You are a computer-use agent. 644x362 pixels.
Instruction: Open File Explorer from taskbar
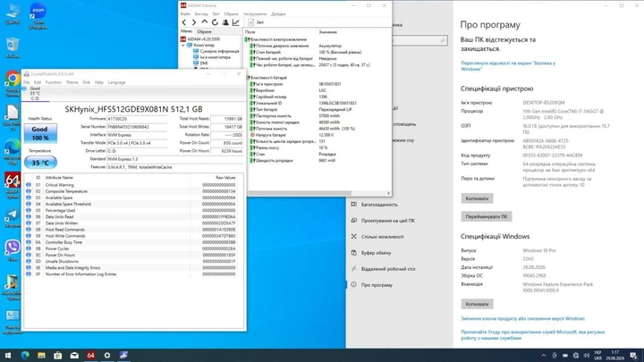click(x=41, y=355)
